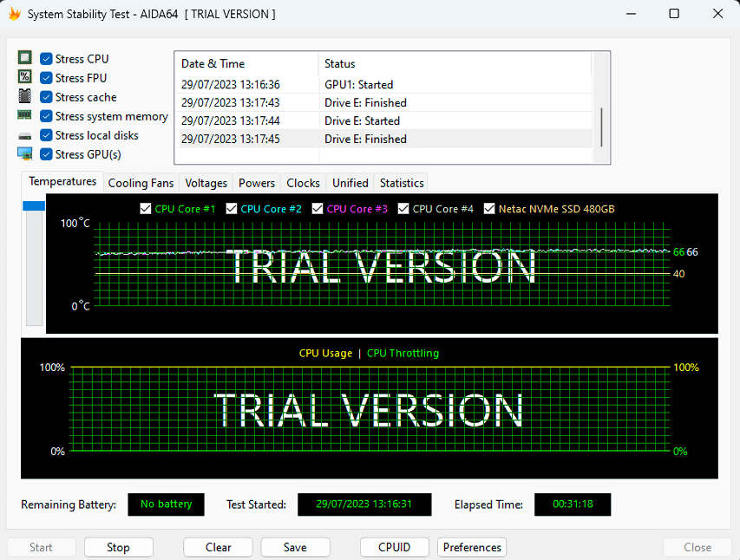Toggle the Stress FPU checkbox
Viewport: 740px width, 560px height.
pos(46,77)
